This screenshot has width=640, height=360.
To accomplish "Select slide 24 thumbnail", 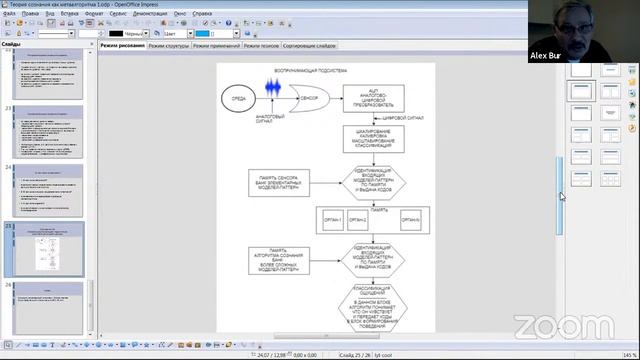I will coord(48,190).
